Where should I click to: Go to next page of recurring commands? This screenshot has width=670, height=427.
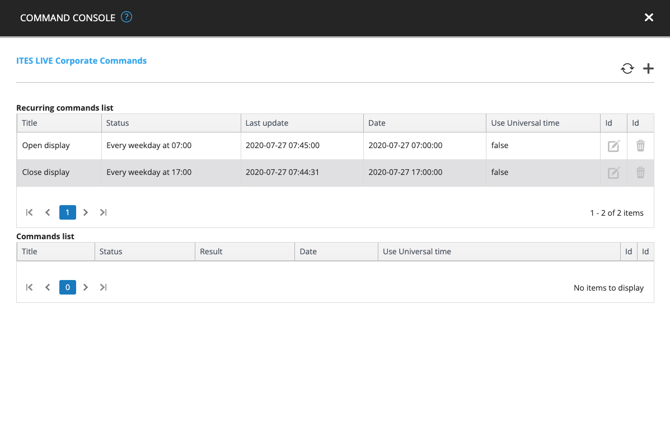pyautogui.click(x=86, y=212)
